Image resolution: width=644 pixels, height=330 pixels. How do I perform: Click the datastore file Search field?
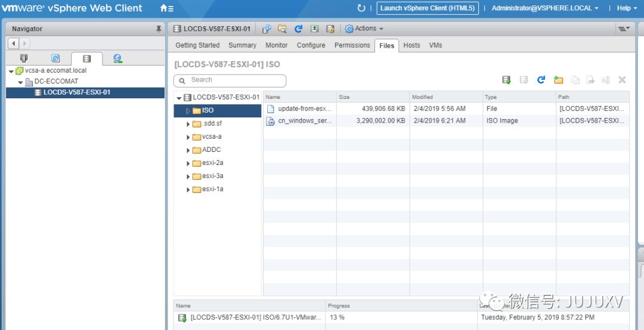coord(230,80)
